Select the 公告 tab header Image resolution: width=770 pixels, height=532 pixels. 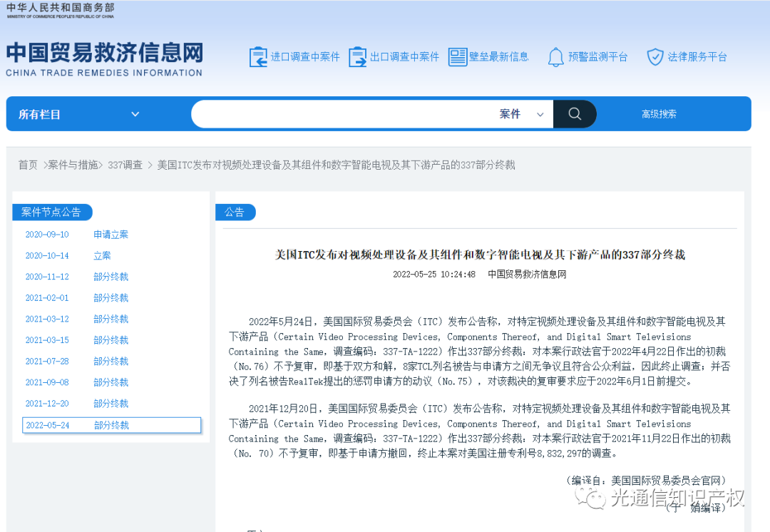coord(235,213)
